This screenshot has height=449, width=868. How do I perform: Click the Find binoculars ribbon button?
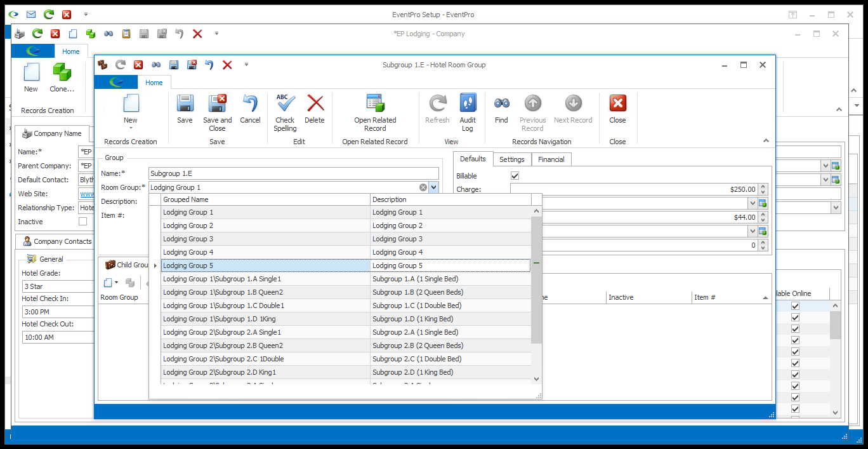pyautogui.click(x=501, y=109)
